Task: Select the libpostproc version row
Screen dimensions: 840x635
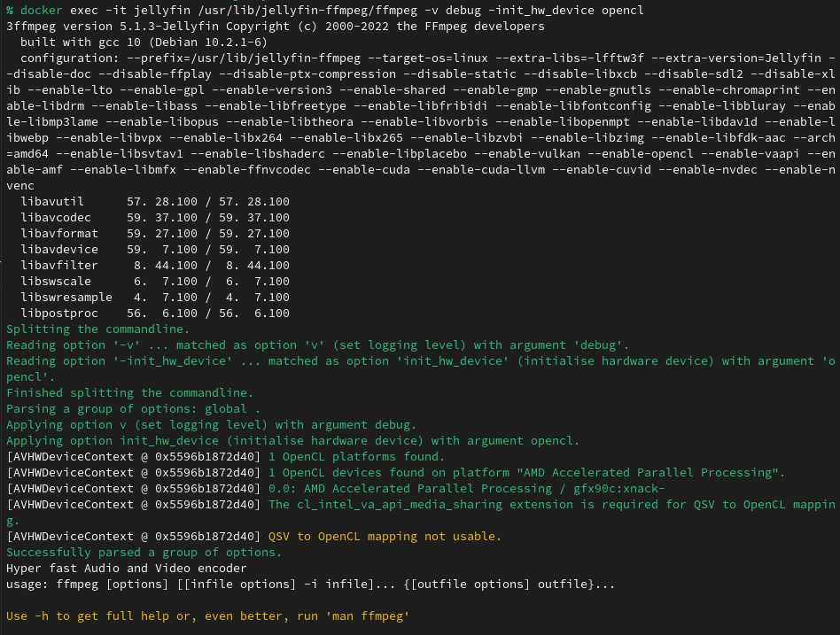Action: (155, 314)
